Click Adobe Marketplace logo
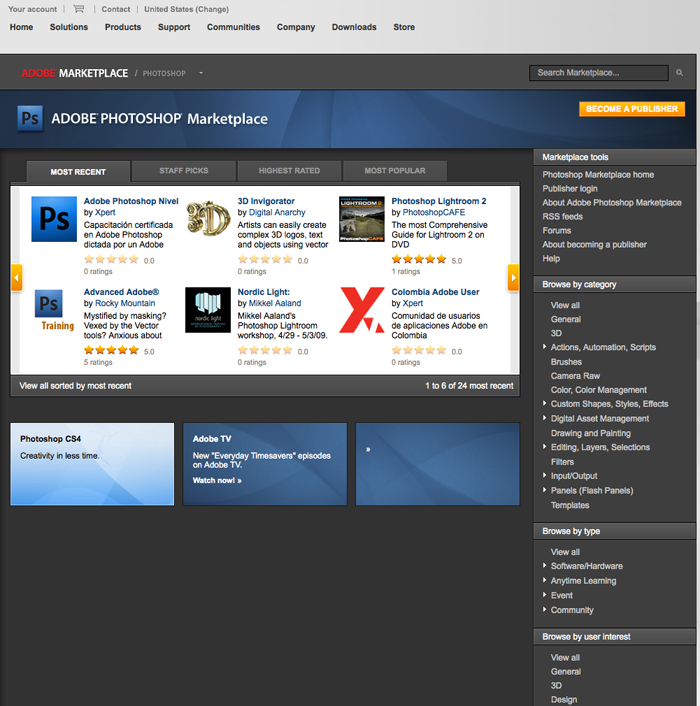This screenshot has width=700, height=706. point(75,73)
